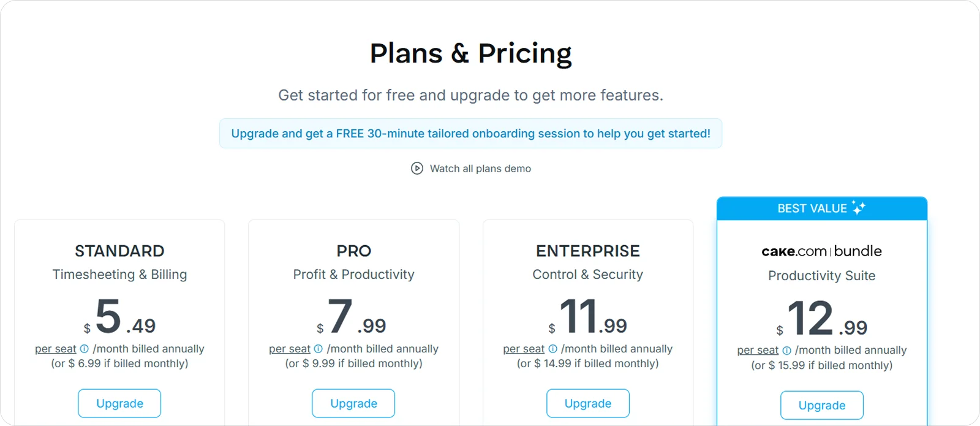Click the info icon next to Standard per seat
Screen dimensions: 980x426
pos(83,348)
